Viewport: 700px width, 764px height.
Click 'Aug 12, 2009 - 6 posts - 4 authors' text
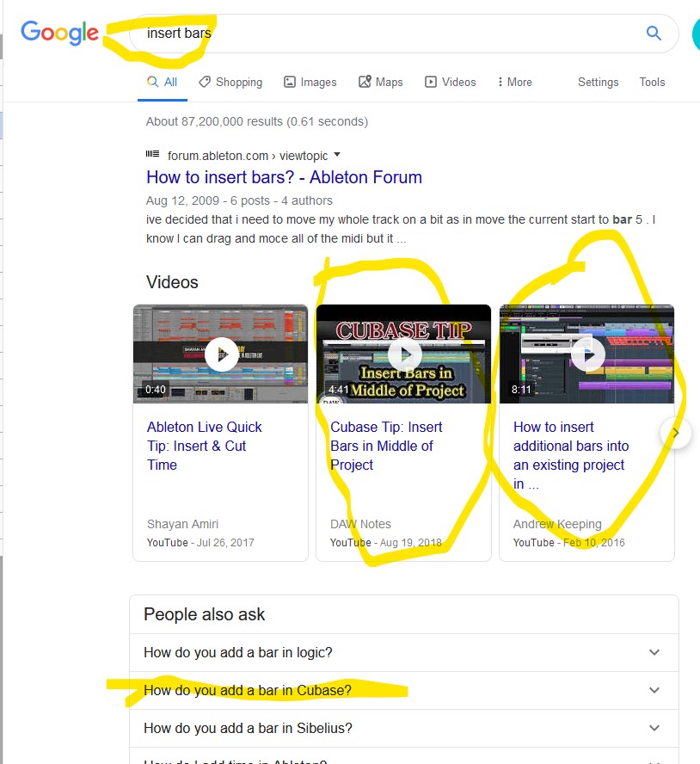click(239, 200)
